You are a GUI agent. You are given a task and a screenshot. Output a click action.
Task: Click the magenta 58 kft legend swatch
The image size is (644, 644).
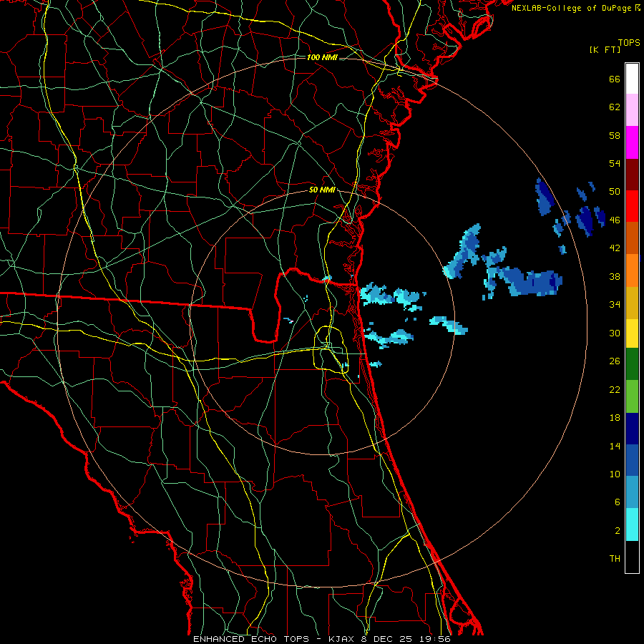pyautogui.click(x=632, y=142)
